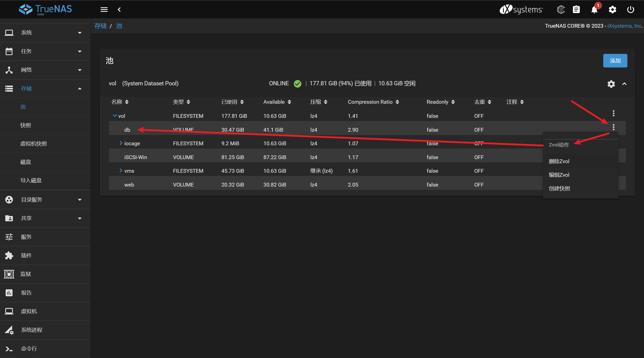Toggle the hamburger sidebar menu icon
The height and width of the screenshot is (358, 644).
pos(104,10)
